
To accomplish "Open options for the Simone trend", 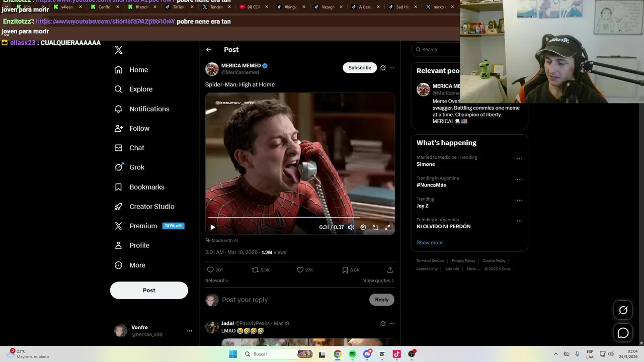I will (519, 159).
